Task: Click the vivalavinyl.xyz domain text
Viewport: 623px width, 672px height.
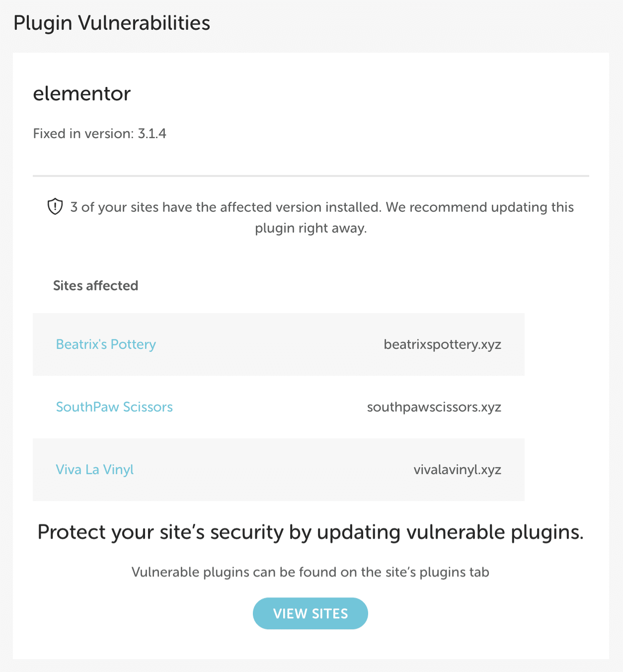Action: (x=457, y=470)
